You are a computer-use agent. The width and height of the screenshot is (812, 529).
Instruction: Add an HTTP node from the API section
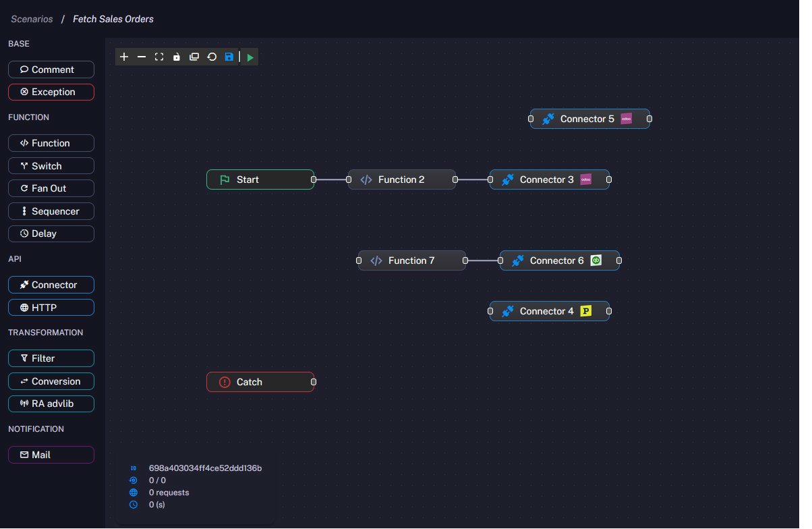coord(51,307)
